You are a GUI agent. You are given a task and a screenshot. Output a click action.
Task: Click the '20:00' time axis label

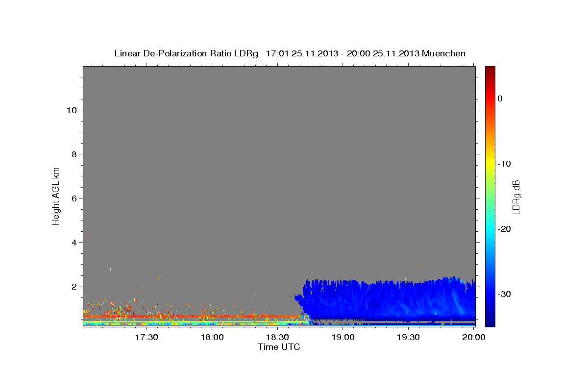[474, 337]
